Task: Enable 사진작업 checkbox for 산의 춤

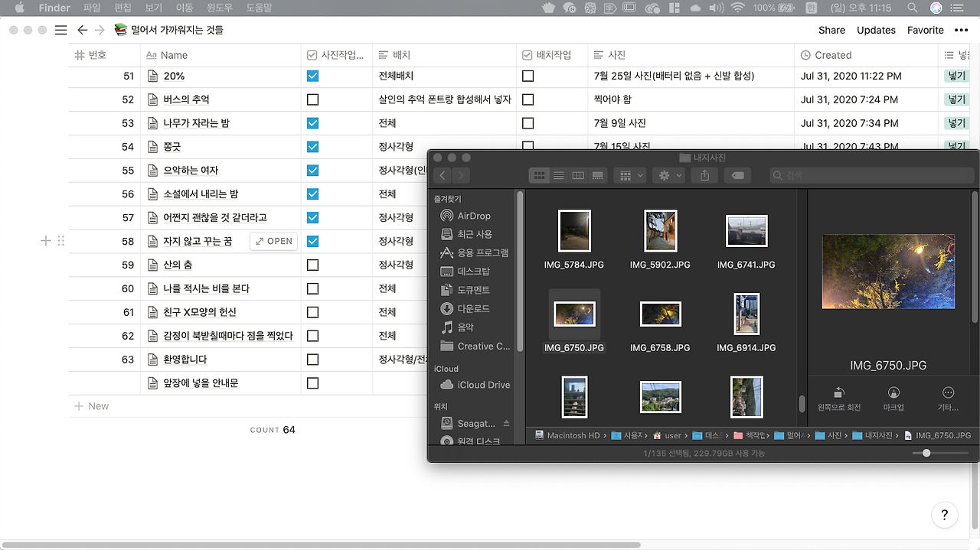Action: (x=312, y=265)
